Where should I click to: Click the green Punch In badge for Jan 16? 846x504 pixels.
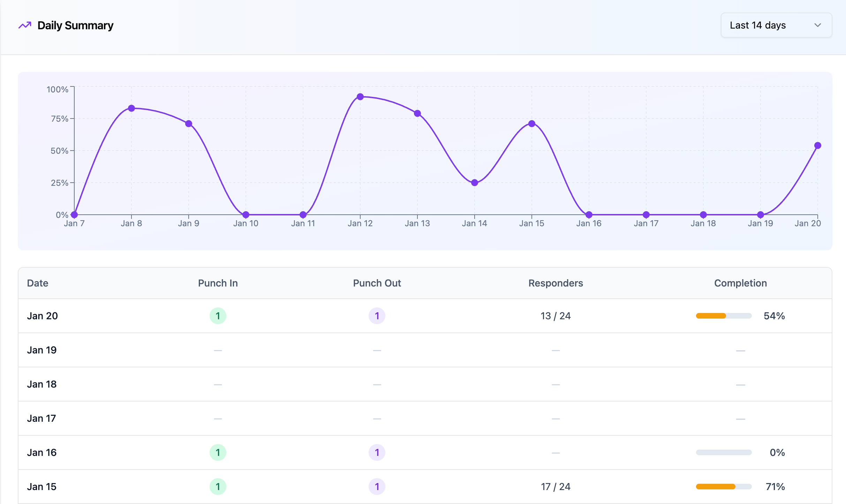pyautogui.click(x=218, y=452)
